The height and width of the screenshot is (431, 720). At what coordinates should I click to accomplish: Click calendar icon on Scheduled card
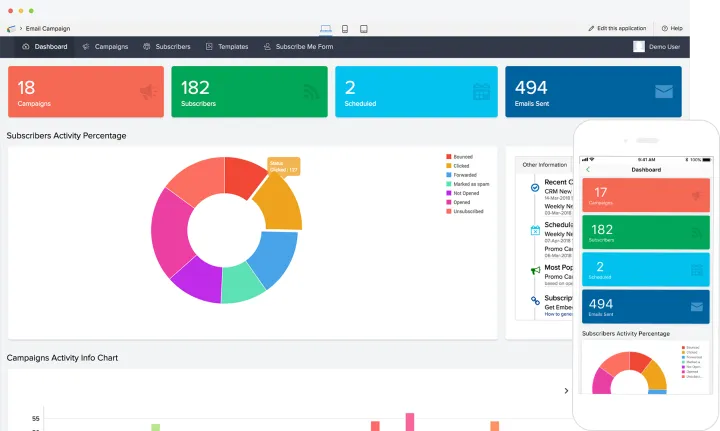pos(481,92)
